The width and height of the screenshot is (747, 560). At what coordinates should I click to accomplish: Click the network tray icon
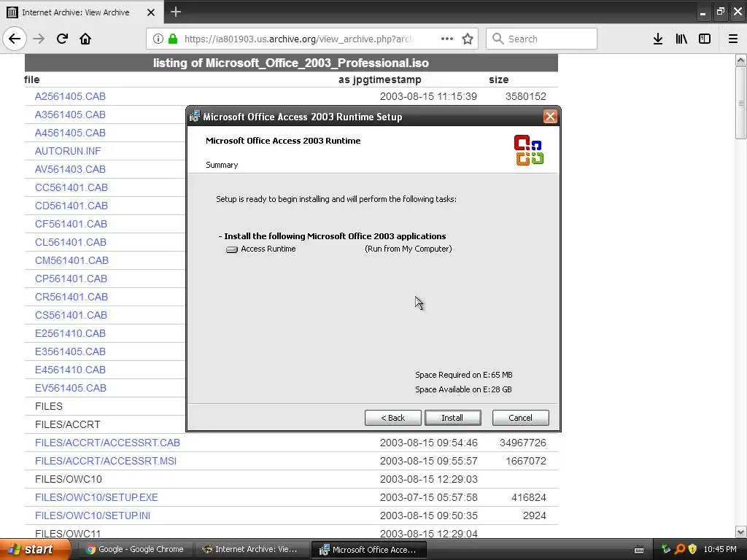click(x=666, y=549)
